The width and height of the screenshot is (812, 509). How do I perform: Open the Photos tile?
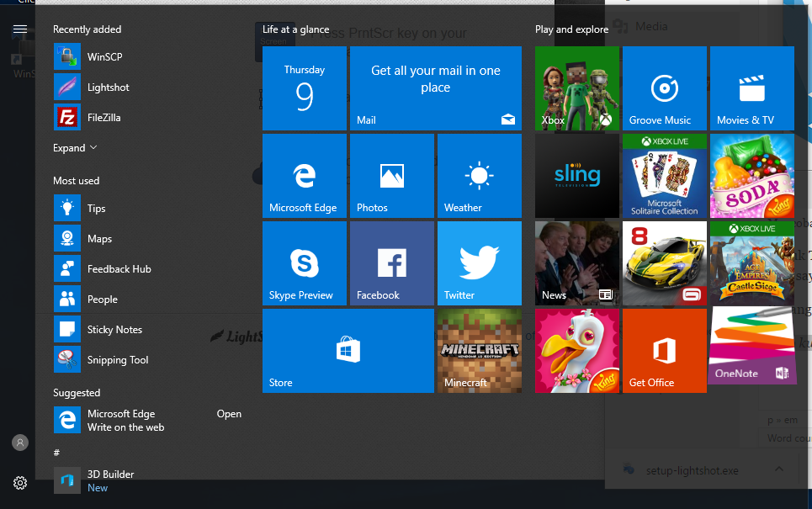392,176
